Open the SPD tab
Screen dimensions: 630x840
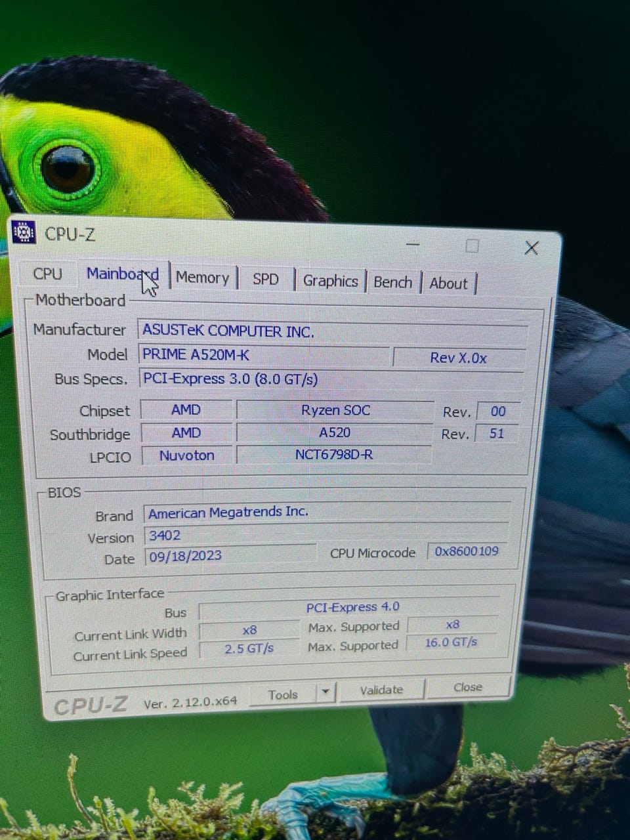266,279
